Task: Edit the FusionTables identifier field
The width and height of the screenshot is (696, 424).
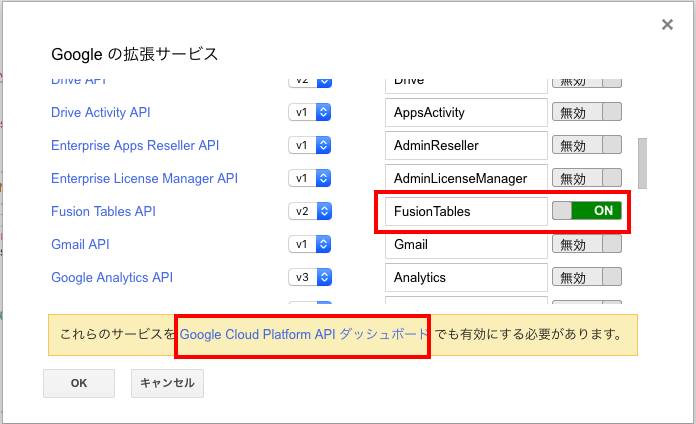Action: pos(466,211)
